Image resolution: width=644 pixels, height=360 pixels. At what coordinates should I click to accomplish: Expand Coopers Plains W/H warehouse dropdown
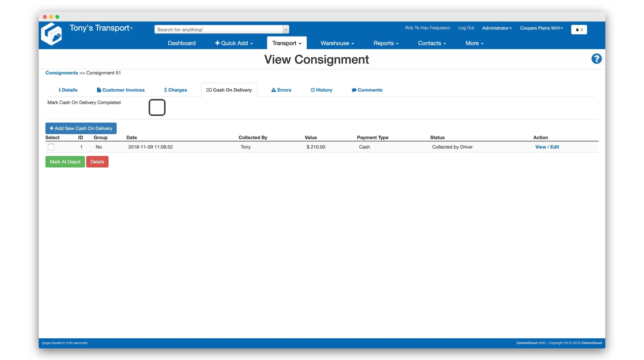coord(541,28)
